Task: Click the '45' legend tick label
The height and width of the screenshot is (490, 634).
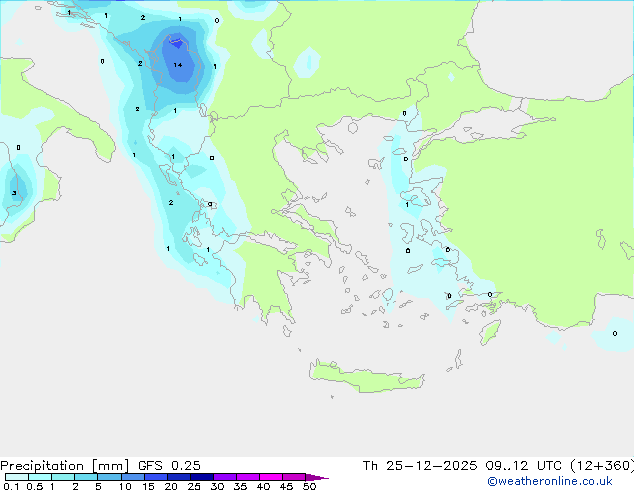Action: (286, 486)
